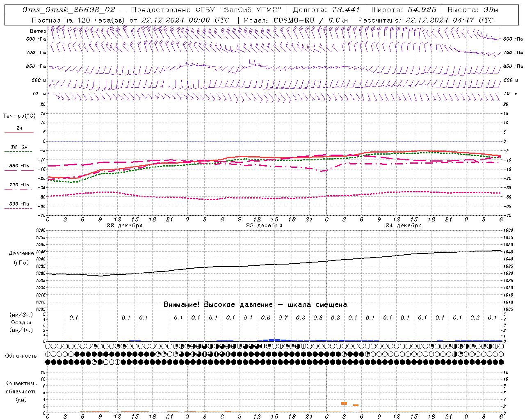Click the Широта: 54.925 value
Viewport: 525px width, 420px height.
tap(404, 10)
